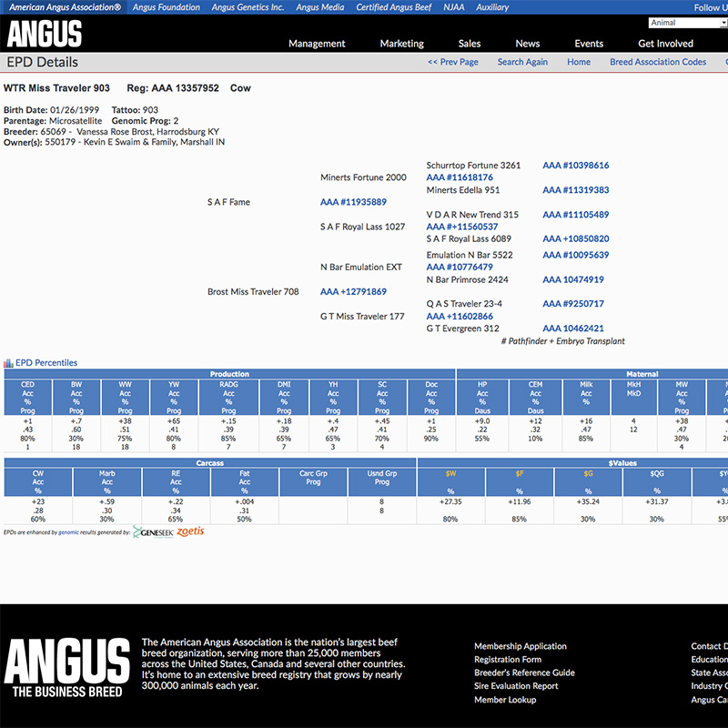Image resolution: width=728 pixels, height=728 pixels.
Task: Switch to the Angus Foundation tab
Action: (x=166, y=7)
